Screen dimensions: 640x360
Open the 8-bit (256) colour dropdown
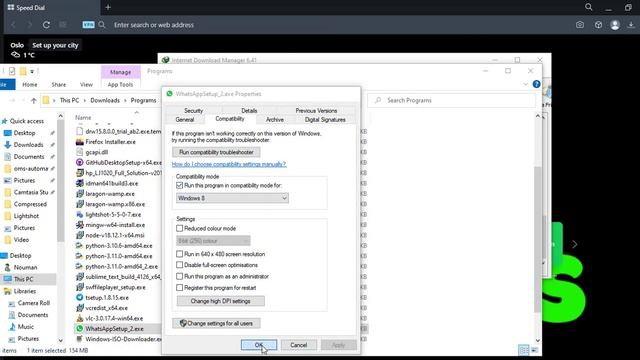pyautogui.click(x=213, y=241)
